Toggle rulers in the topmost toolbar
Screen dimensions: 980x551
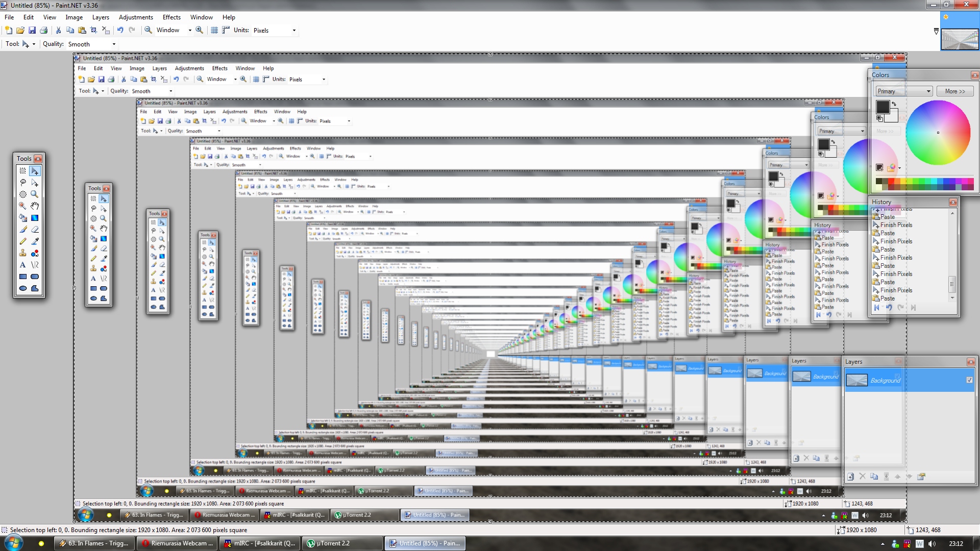(x=226, y=30)
